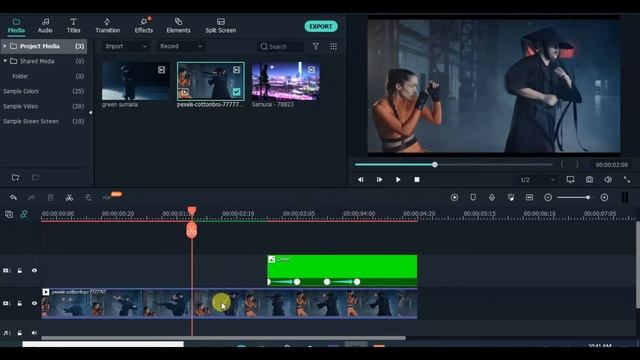Select Folder under Shared Media

point(20,76)
